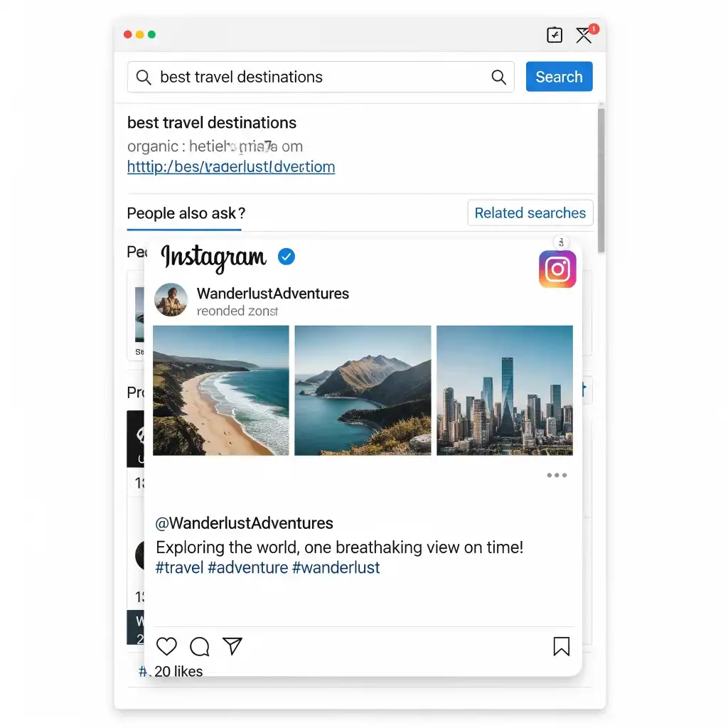Viewport: 728px width, 728px height.
Task: Open the beach coastline photo
Action: [221, 390]
